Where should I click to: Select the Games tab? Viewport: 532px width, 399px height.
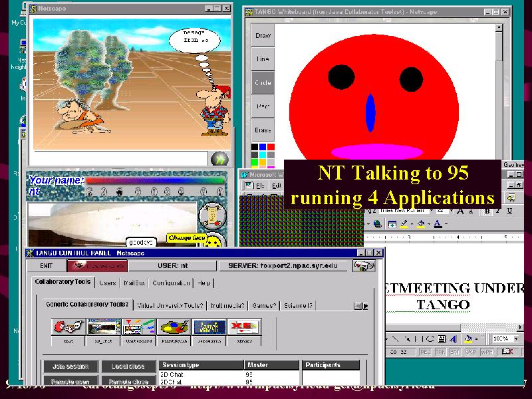click(x=264, y=305)
